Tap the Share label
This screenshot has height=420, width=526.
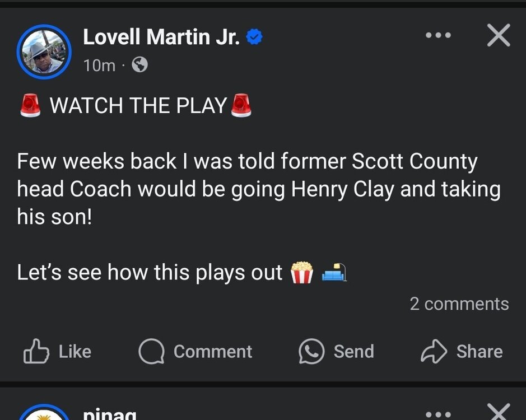tap(480, 352)
